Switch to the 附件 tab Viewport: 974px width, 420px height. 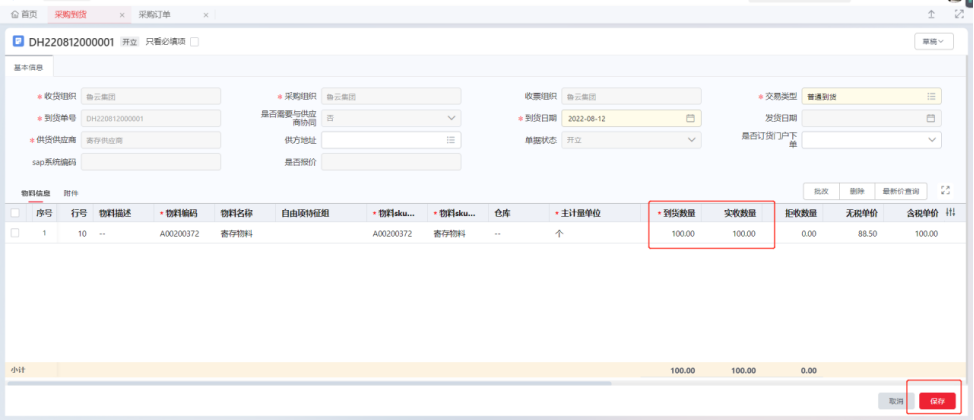(x=71, y=192)
